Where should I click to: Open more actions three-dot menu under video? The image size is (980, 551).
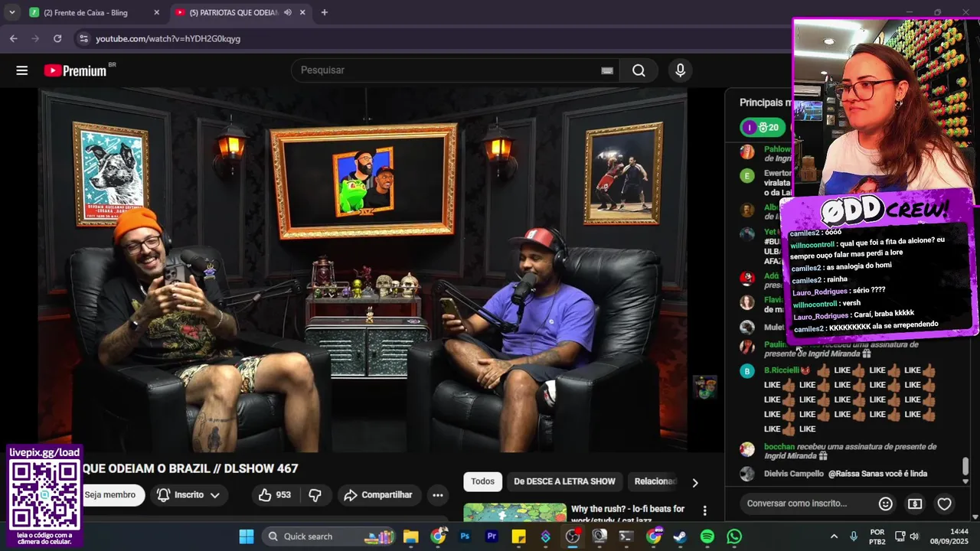coord(438,495)
